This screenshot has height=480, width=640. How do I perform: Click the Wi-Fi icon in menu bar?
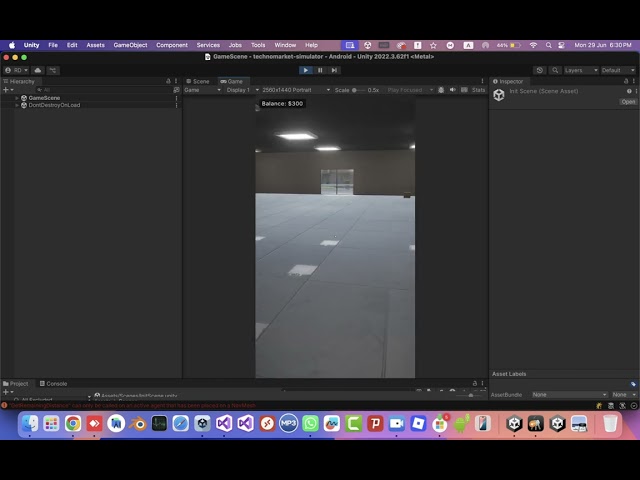(x=533, y=45)
